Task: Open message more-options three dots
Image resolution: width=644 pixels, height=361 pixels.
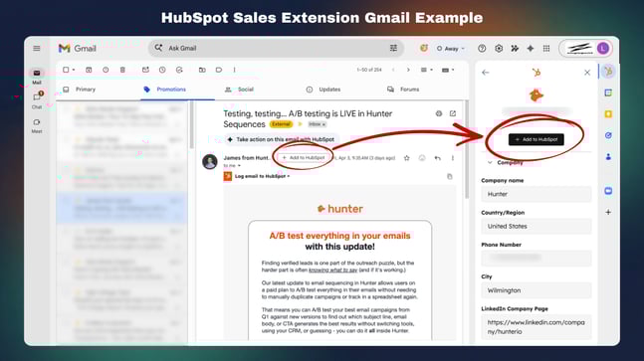Action: tap(453, 158)
